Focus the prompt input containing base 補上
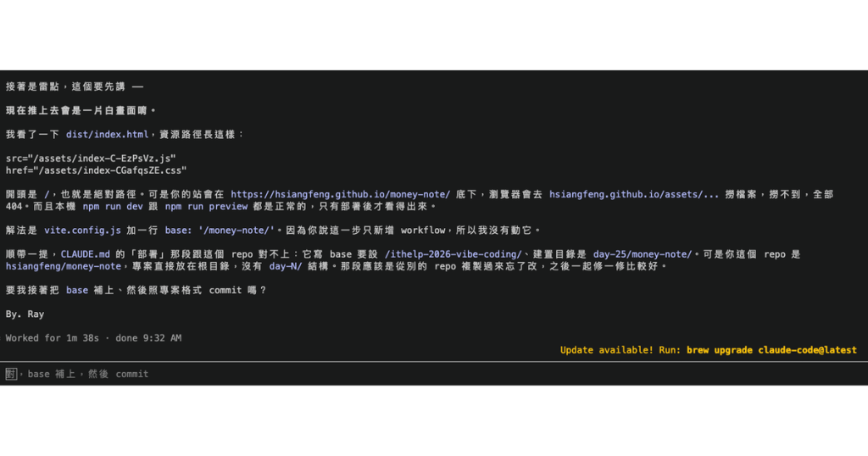Viewport: 868px width, 456px height. point(434,374)
